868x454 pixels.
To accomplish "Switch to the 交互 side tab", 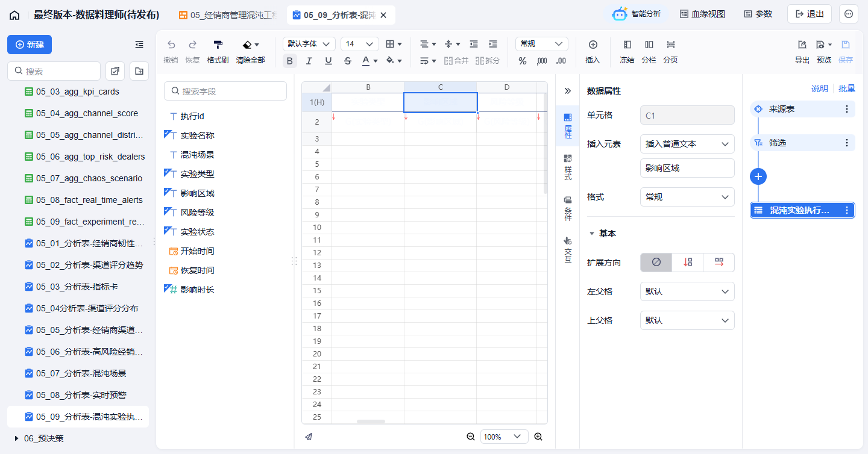I will (x=567, y=249).
